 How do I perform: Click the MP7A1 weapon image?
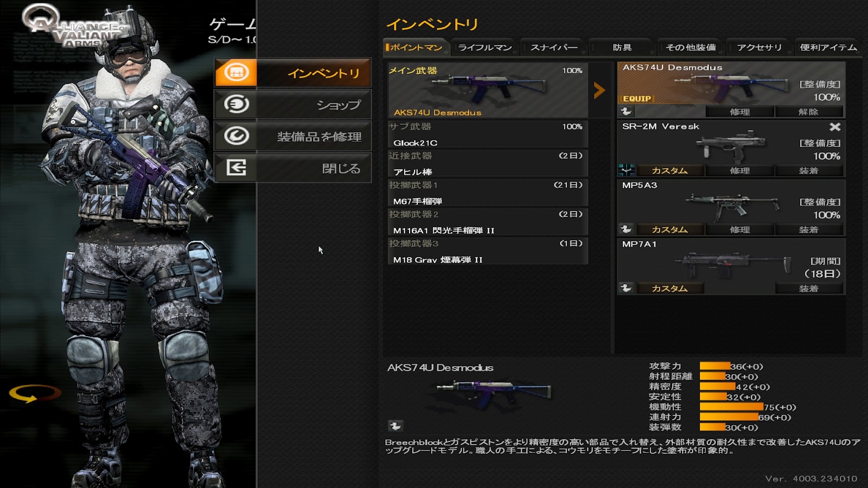pos(732,265)
